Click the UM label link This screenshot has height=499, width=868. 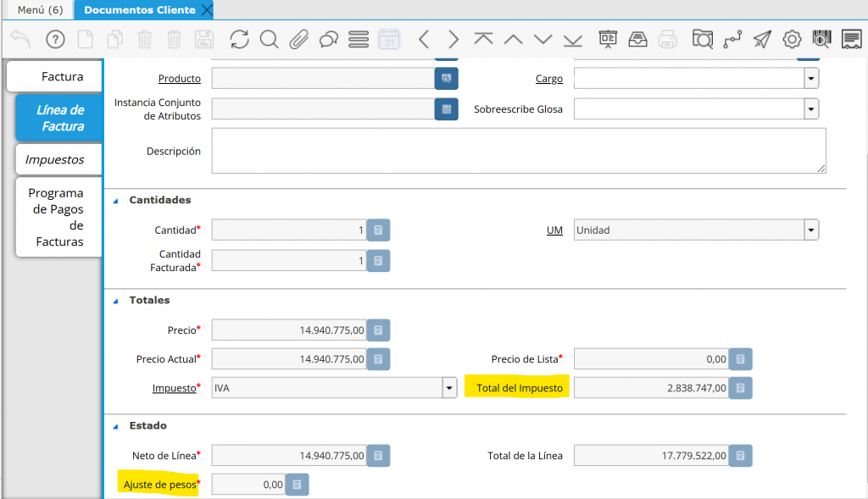click(554, 230)
